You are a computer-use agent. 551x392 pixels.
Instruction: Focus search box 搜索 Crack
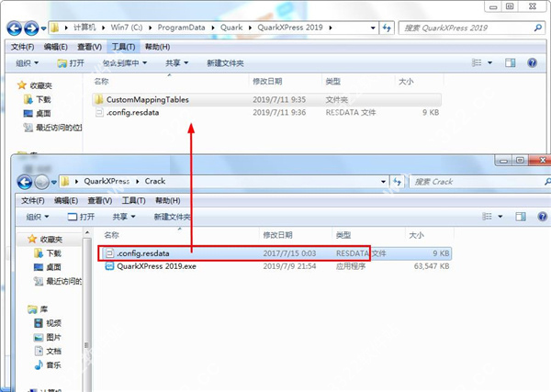tap(479, 182)
